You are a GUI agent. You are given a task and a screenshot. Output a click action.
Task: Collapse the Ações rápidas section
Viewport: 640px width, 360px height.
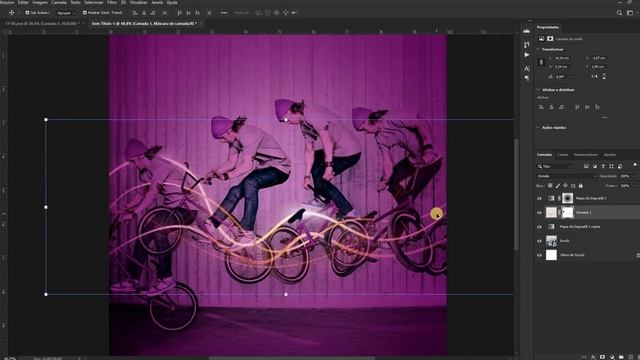click(538, 128)
